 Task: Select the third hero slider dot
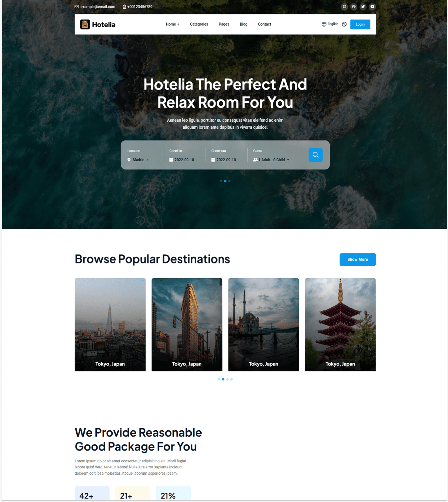pos(229,181)
